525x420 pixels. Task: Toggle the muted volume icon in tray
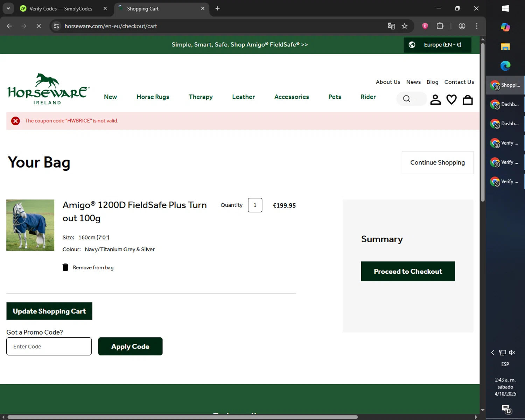tap(512, 352)
